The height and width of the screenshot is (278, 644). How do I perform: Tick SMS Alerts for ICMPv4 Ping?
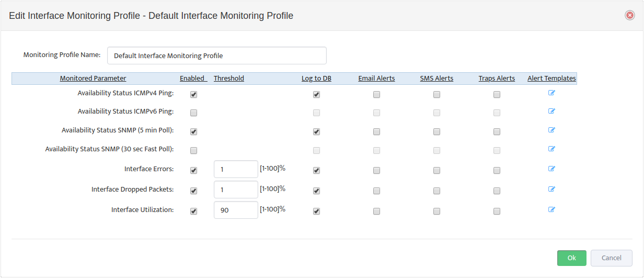point(436,95)
